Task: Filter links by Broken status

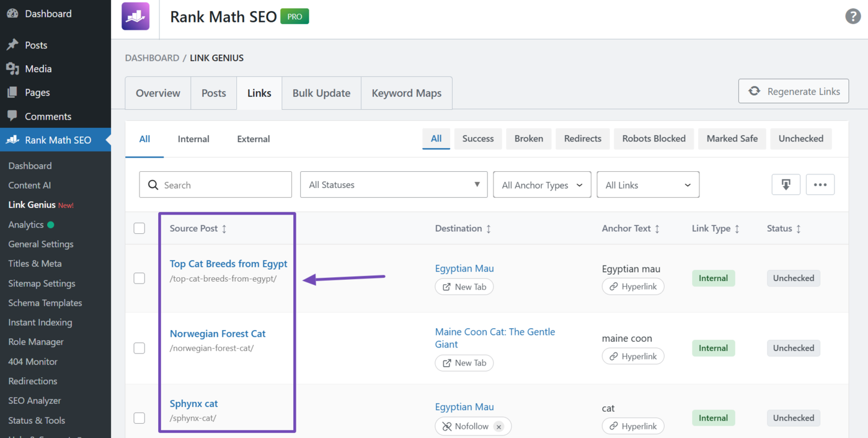Action: 528,139
